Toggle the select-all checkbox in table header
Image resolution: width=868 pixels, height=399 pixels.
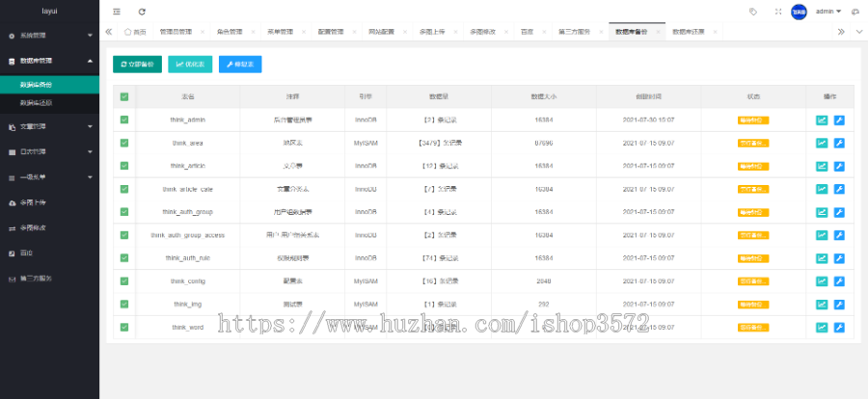point(124,96)
